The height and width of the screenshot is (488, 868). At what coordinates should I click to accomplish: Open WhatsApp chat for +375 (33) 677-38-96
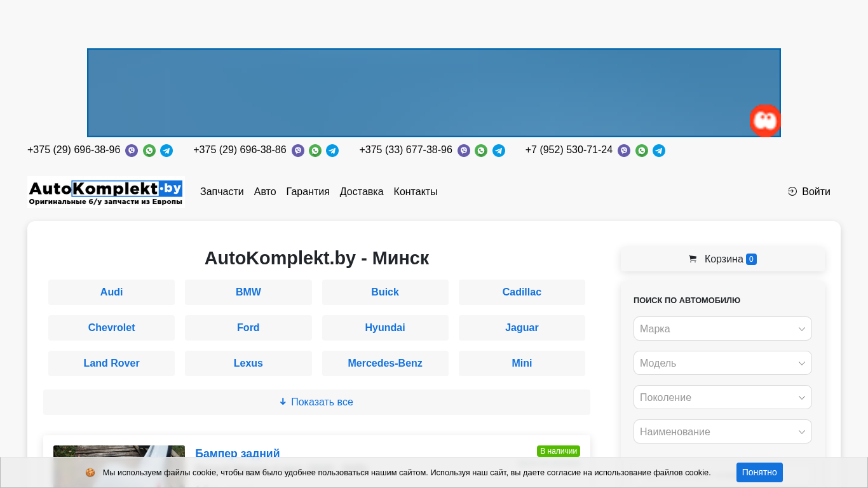pyautogui.click(x=481, y=151)
